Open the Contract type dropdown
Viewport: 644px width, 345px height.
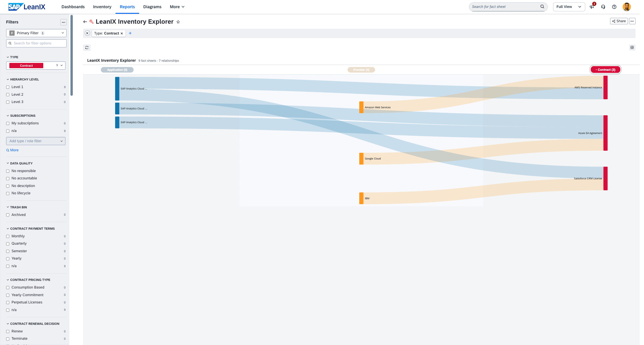[36, 66]
